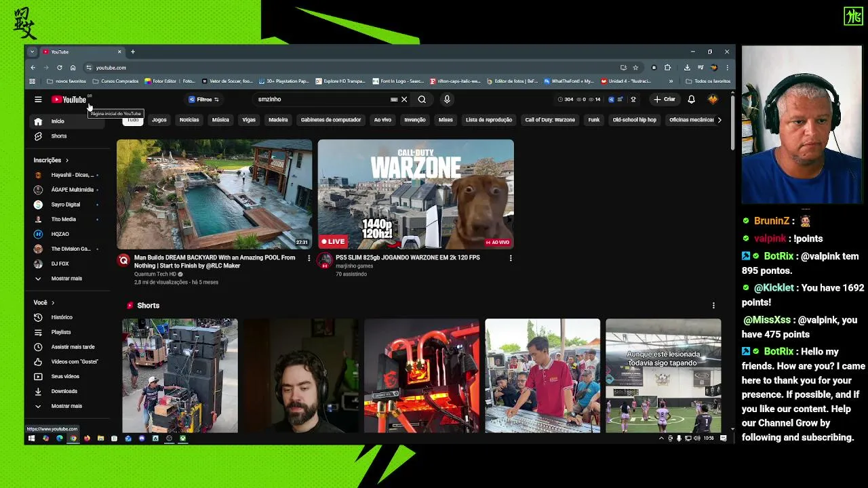Start voice search with the microphone icon
868x488 pixels.
pos(447,100)
